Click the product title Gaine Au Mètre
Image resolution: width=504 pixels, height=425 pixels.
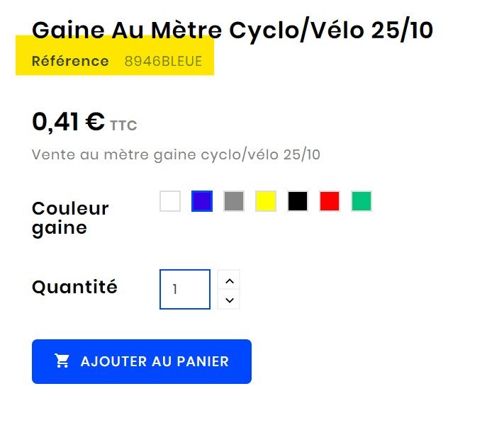point(233,30)
